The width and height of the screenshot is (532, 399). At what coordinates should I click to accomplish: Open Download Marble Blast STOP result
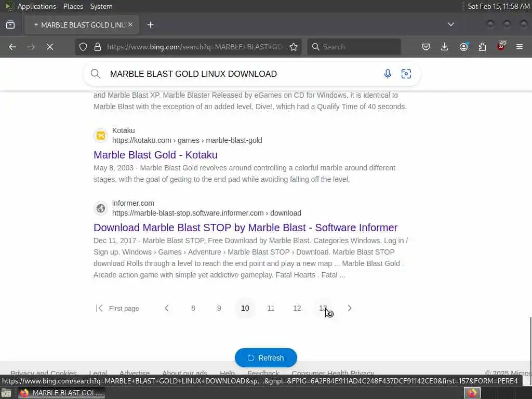[245, 228]
